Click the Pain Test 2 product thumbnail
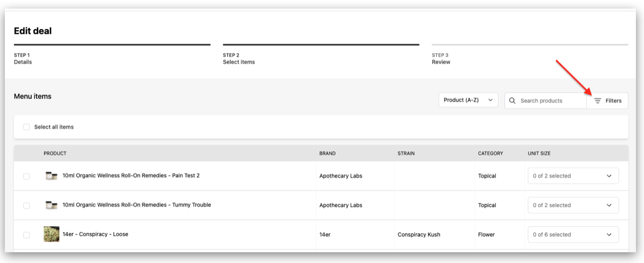644x263 pixels. 51,176
